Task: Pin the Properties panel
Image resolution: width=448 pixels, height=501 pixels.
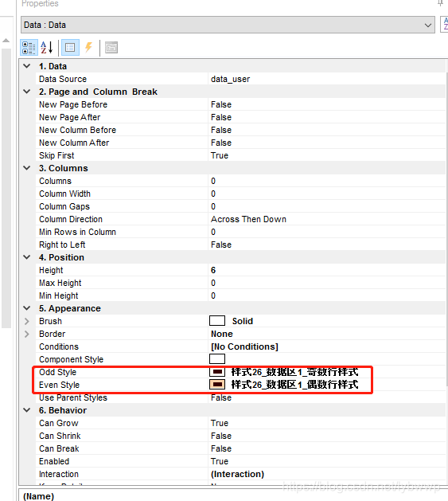Action: [x=441, y=3]
